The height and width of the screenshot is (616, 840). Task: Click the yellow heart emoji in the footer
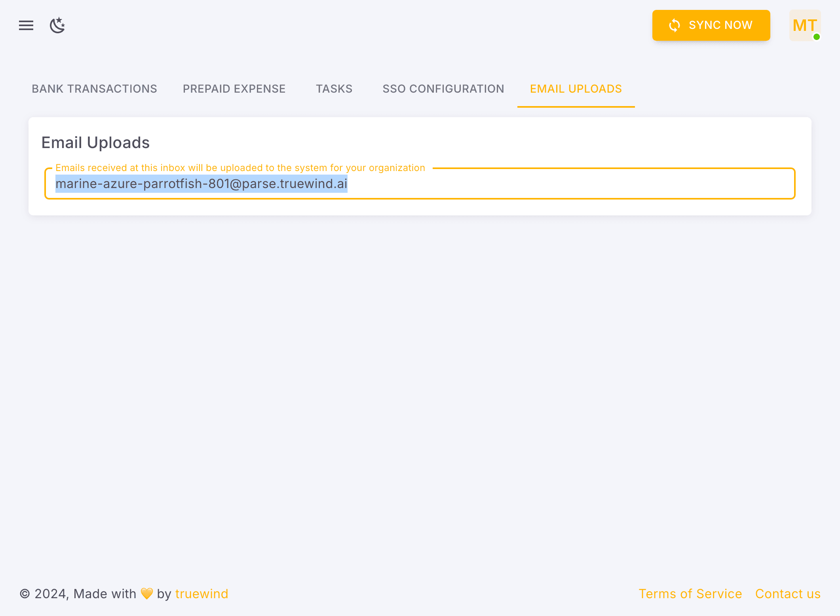(x=146, y=593)
